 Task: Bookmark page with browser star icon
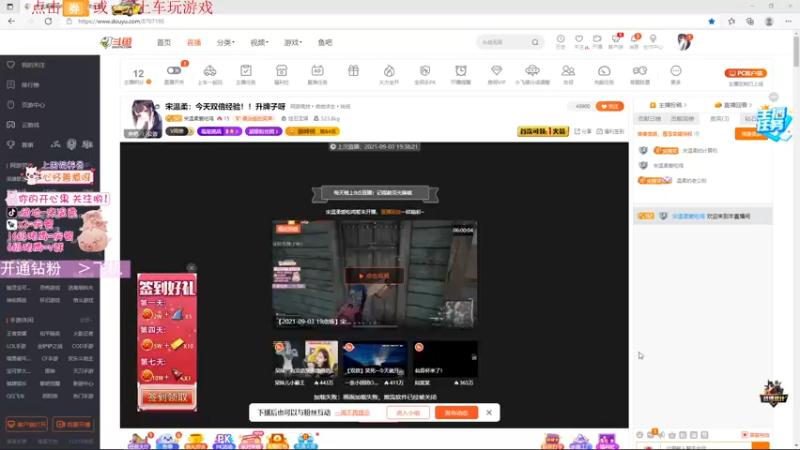coord(712,21)
